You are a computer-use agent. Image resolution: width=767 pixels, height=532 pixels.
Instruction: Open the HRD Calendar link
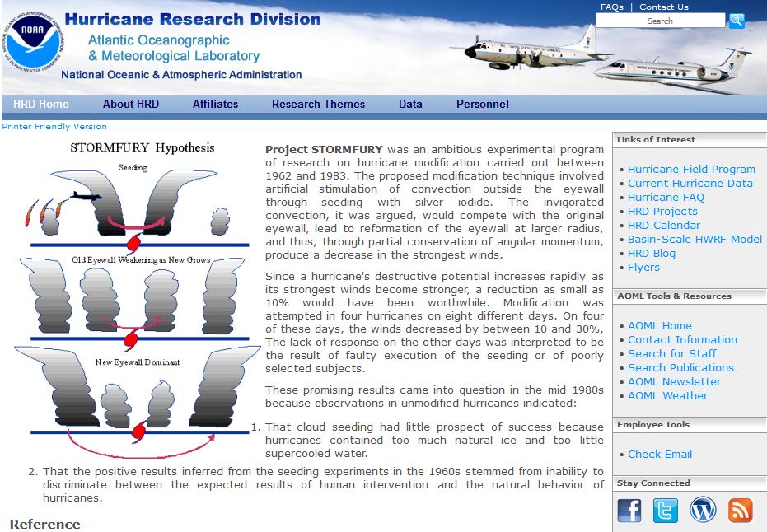coord(664,226)
